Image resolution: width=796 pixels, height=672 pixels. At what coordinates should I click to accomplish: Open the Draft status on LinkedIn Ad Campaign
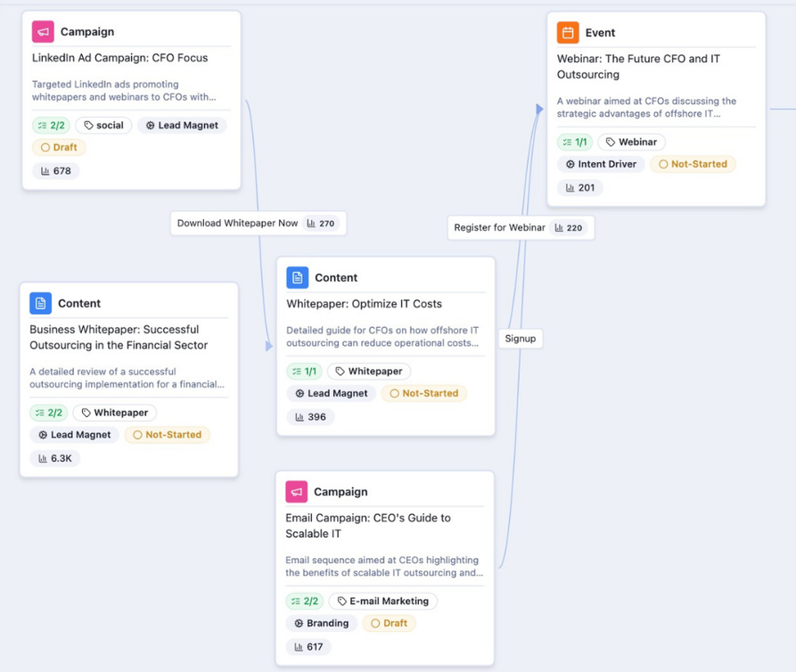(x=59, y=148)
